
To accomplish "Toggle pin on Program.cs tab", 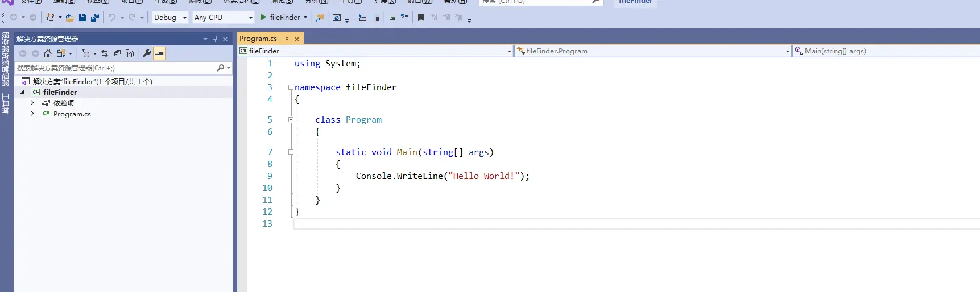I will click(286, 39).
